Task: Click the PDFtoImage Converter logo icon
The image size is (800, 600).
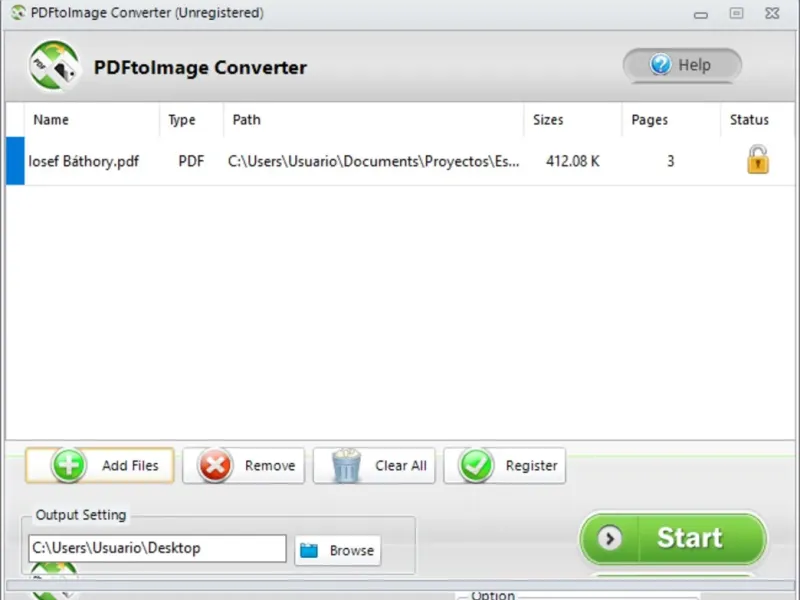Action: click(x=54, y=66)
